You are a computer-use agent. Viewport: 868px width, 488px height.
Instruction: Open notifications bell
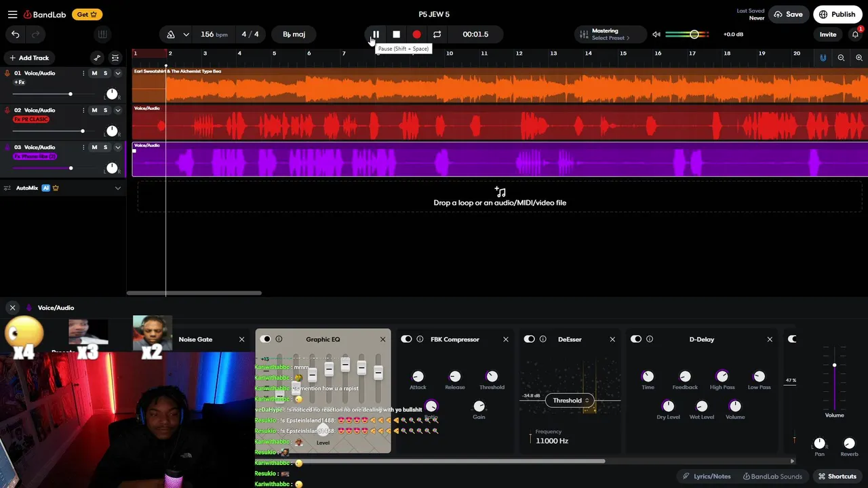856,35
